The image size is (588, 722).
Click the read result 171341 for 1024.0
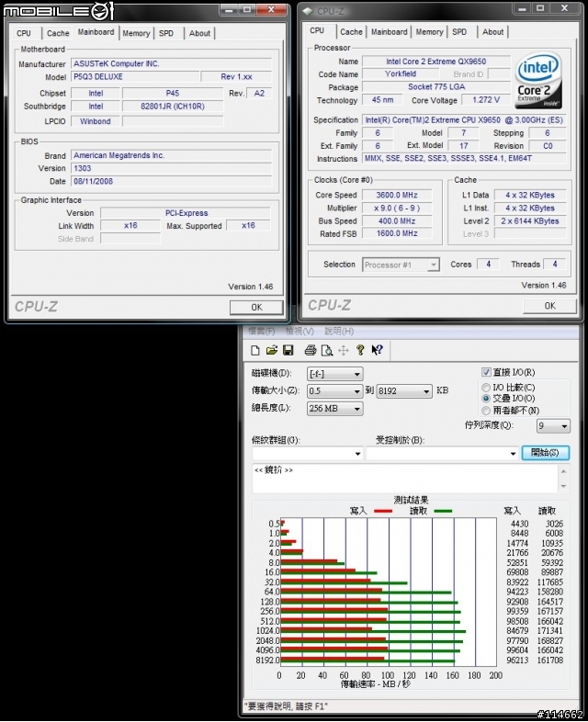pos(549,630)
